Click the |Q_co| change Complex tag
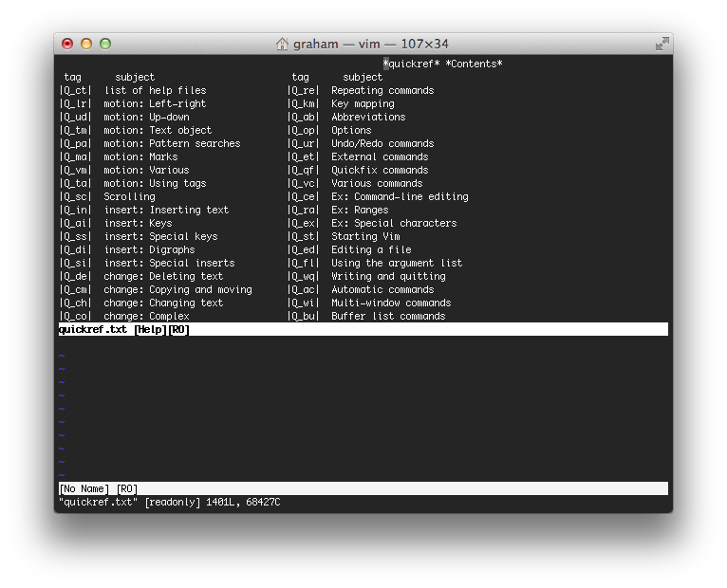Image resolution: width=727 pixels, height=588 pixels. [76, 317]
